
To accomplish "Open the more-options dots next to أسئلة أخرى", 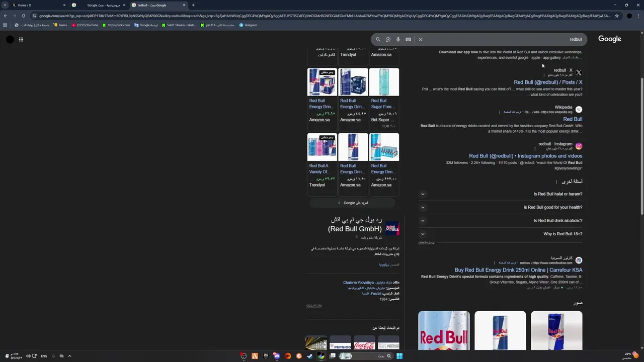I will 556,182.
